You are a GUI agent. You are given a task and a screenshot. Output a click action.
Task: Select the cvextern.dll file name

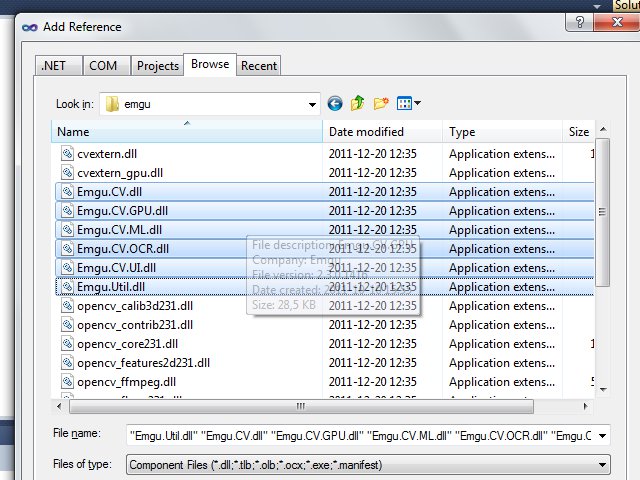click(x=107, y=154)
